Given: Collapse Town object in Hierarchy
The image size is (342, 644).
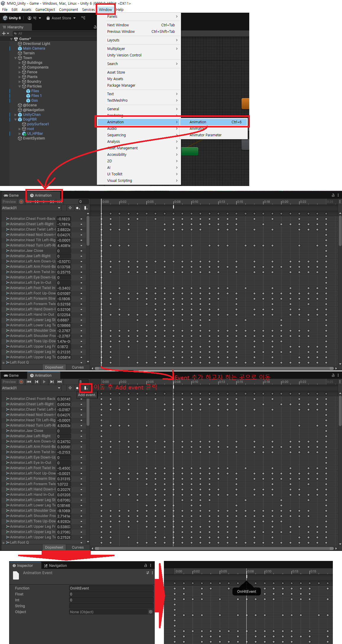Looking at the screenshot, I should pyautogui.click(x=16, y=58).
